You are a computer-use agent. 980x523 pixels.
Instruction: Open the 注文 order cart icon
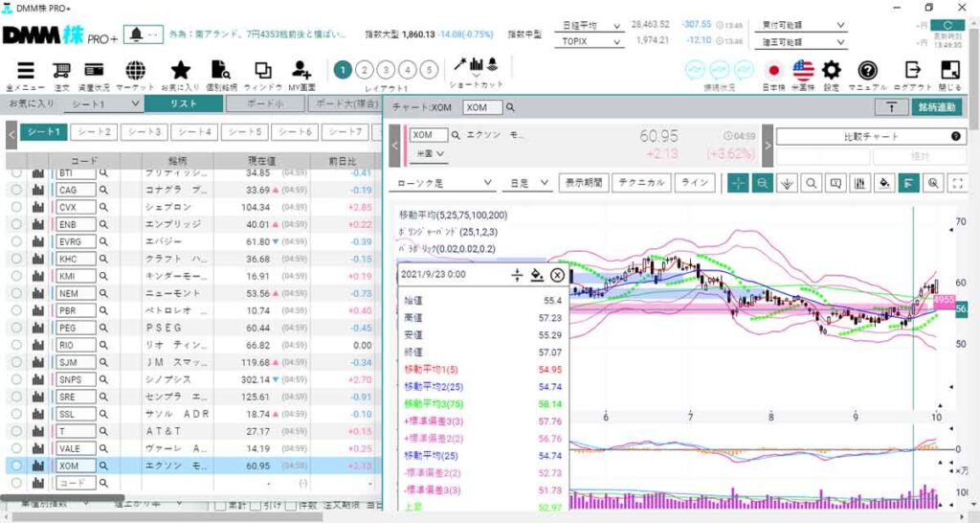(x=62, y=71)
